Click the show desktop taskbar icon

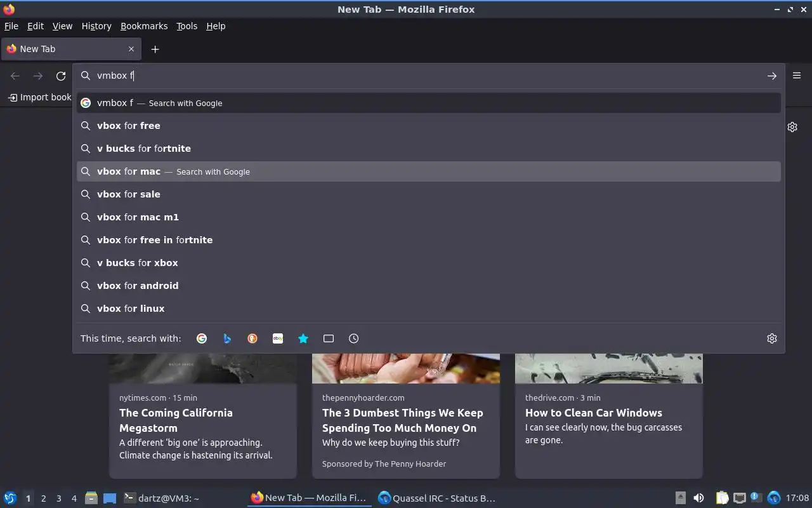tap(110, 498)
